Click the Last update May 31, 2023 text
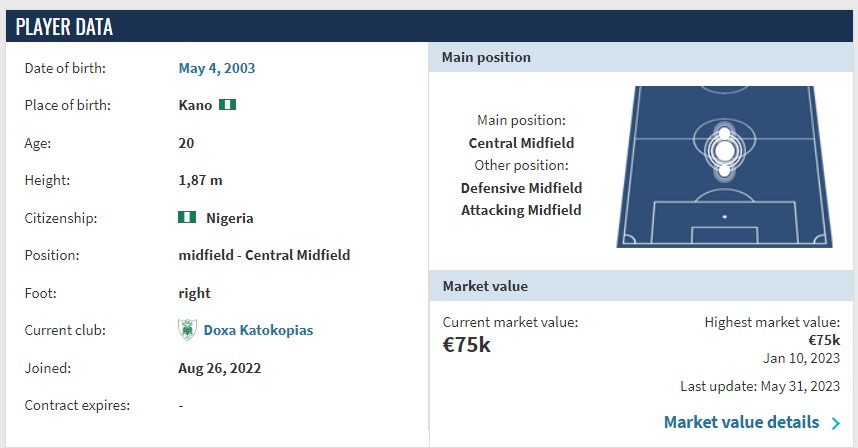Screen dimensions: 858x448 (758, 387)
